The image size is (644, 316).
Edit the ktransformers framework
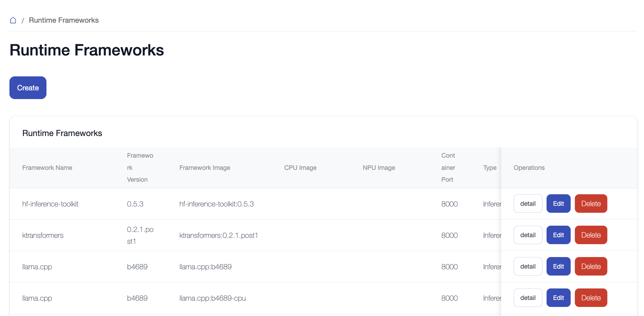(x=558, y=235)
